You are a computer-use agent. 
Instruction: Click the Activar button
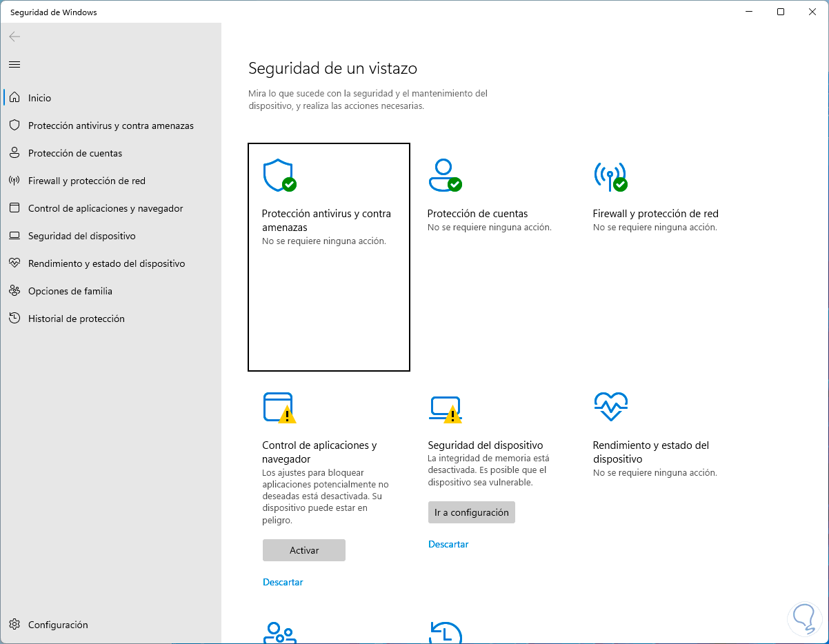point(304,550)
